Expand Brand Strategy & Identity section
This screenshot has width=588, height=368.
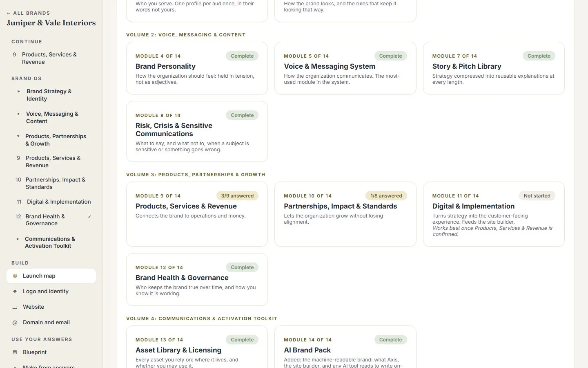(x=18, y=92)
